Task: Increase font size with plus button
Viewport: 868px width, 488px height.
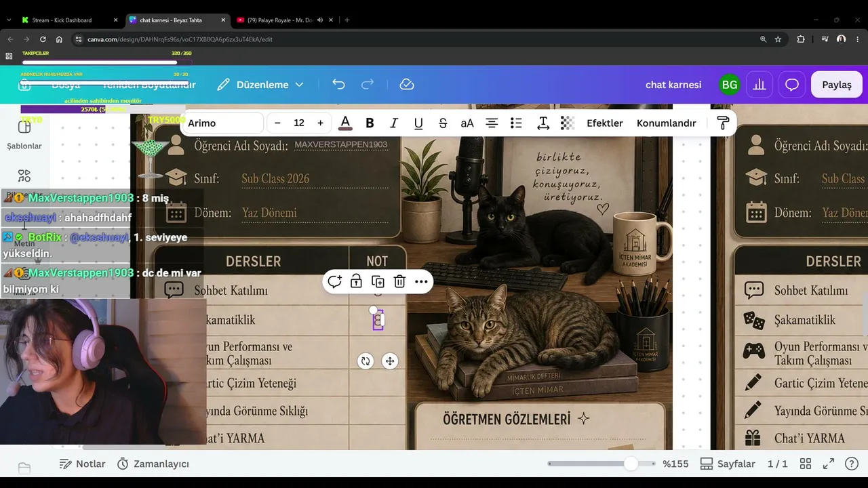Action: tap(320, 123)
